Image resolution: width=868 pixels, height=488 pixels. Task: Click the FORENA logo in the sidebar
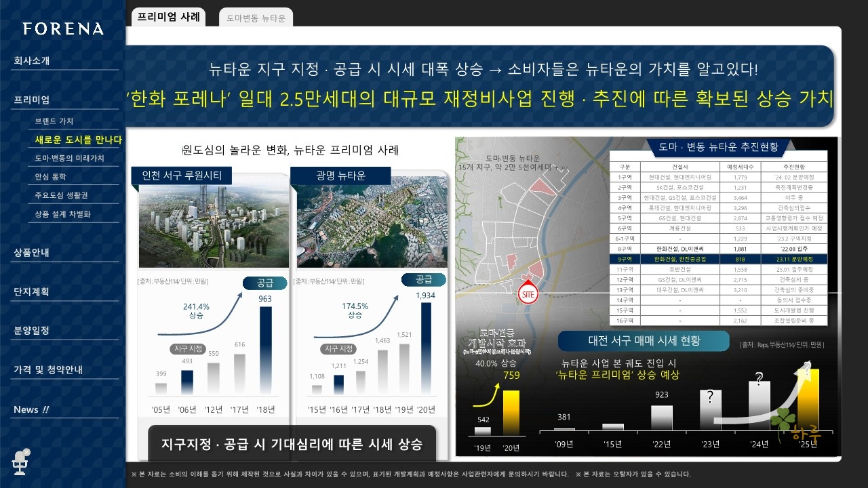click(63, 28)
